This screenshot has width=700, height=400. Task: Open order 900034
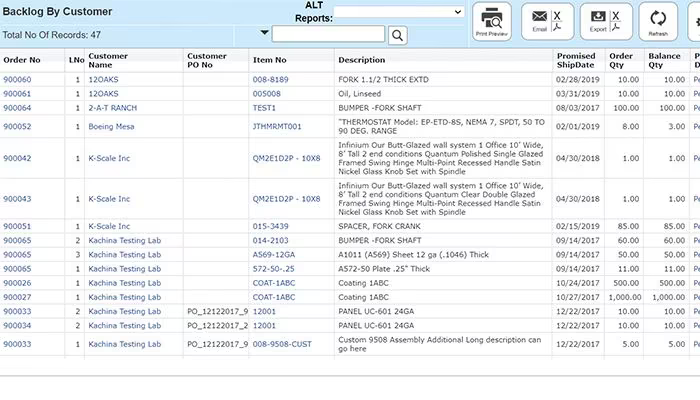[x=17, y=325]
